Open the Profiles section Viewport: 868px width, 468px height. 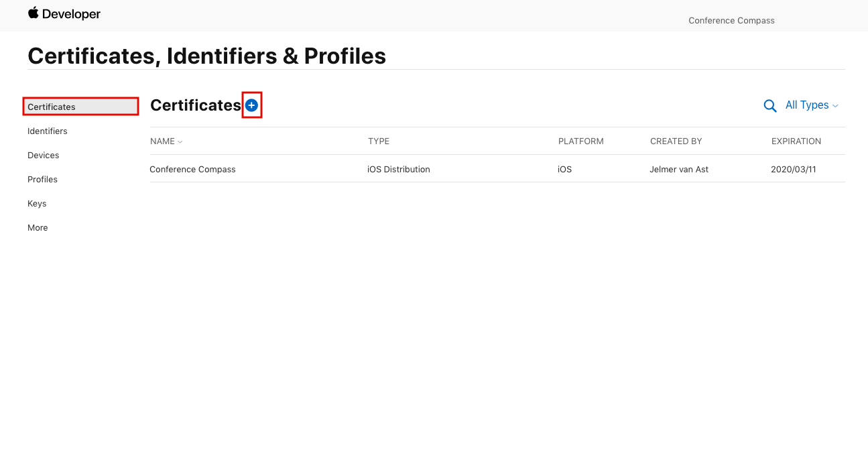[x=42, y=179]
